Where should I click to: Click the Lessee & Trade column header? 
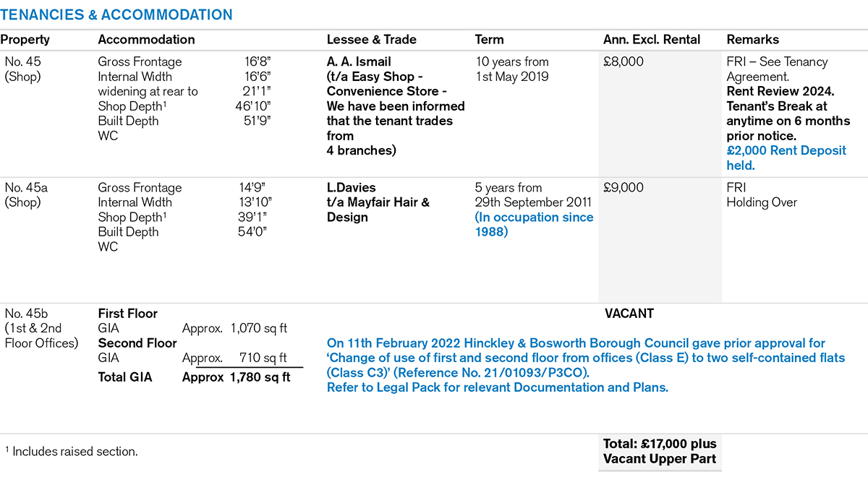click(x=372, y=40)
